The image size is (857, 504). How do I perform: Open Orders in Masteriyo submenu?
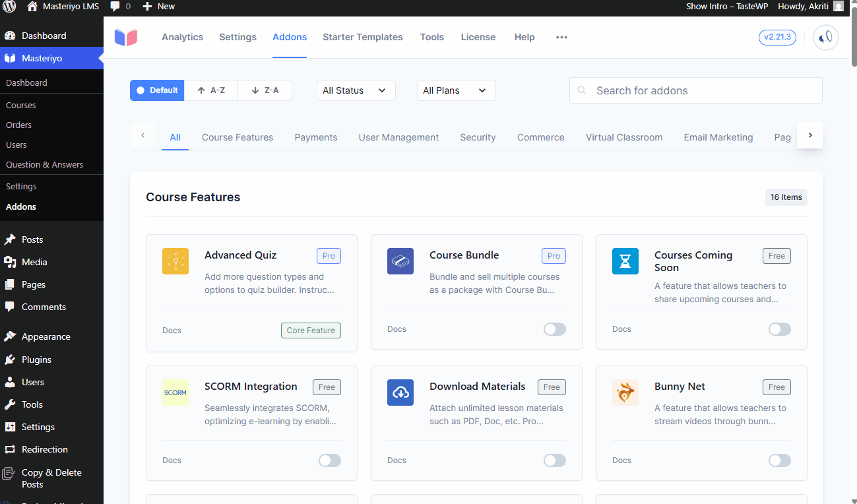click(18, 125)
